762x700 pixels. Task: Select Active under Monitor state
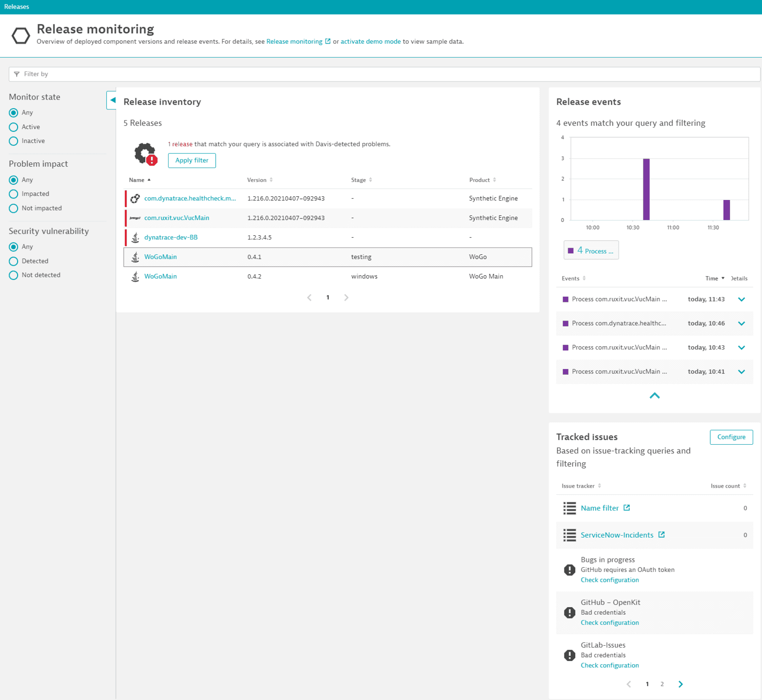coord(13,127)
